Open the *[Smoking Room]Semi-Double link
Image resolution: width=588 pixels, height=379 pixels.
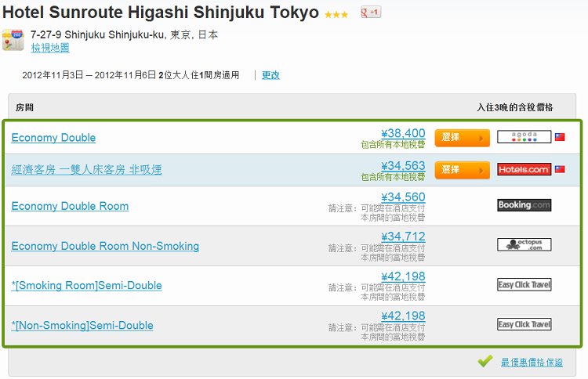(x=86, y=286)
